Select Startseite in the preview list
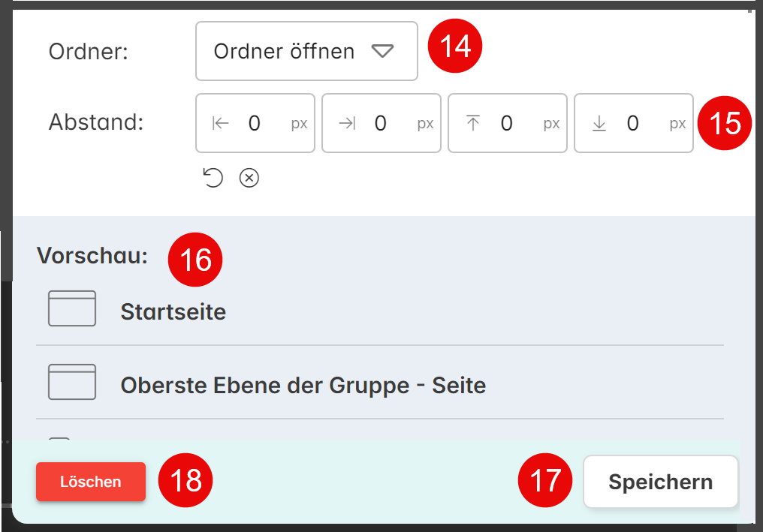Screen dimensions: 763x532 pos(173,312)
